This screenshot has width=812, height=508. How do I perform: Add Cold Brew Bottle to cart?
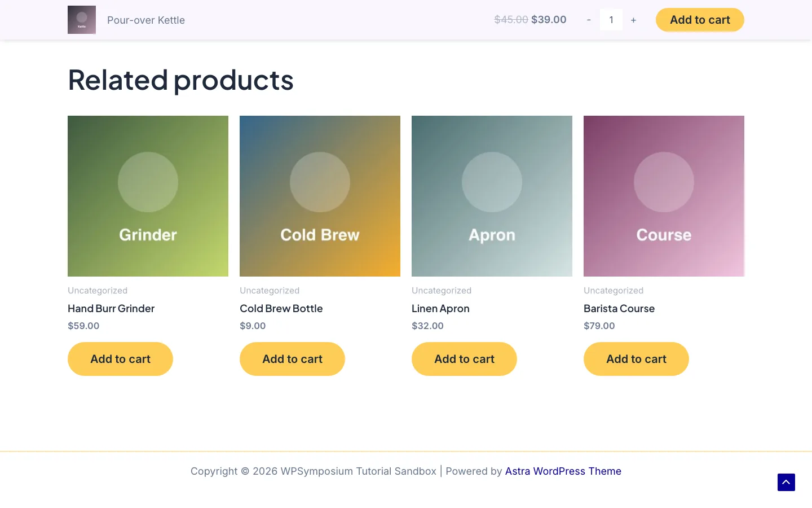(292, 359)
